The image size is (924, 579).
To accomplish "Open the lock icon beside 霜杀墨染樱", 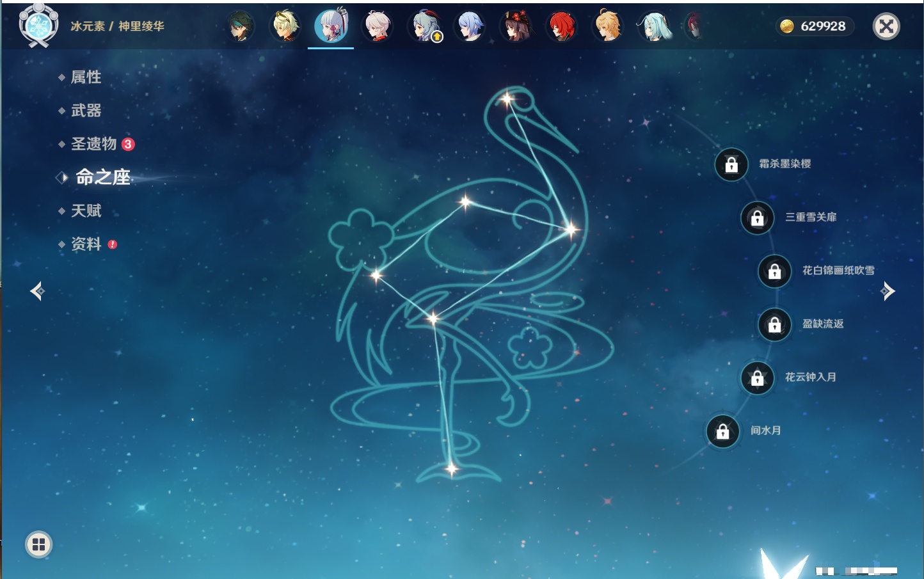I will 731,164.
